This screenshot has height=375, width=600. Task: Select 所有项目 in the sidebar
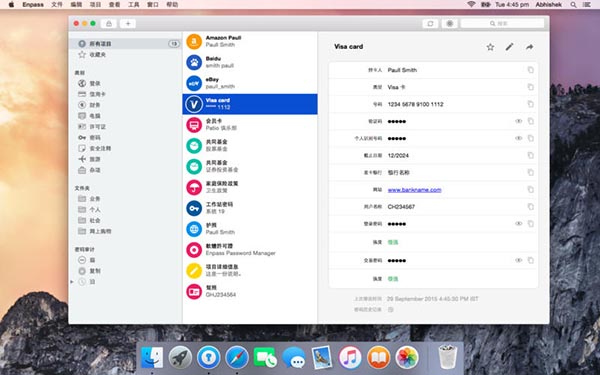(x=125, y=44)
